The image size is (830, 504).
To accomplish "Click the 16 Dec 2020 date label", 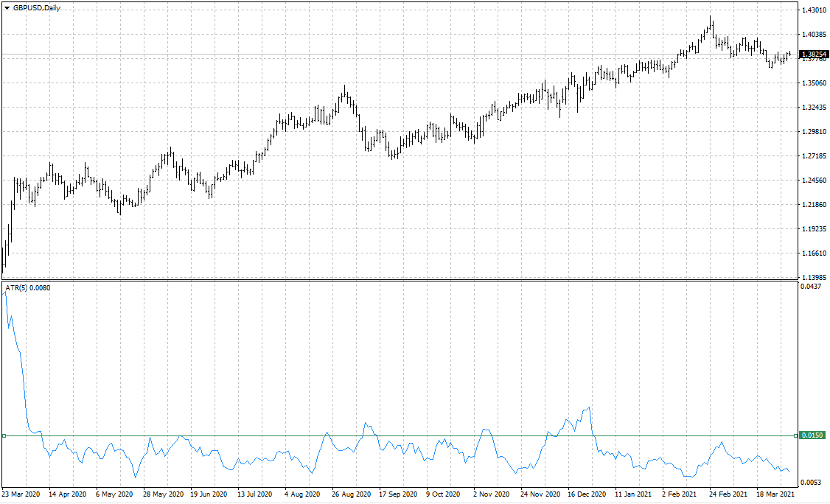I will [587, 494].
